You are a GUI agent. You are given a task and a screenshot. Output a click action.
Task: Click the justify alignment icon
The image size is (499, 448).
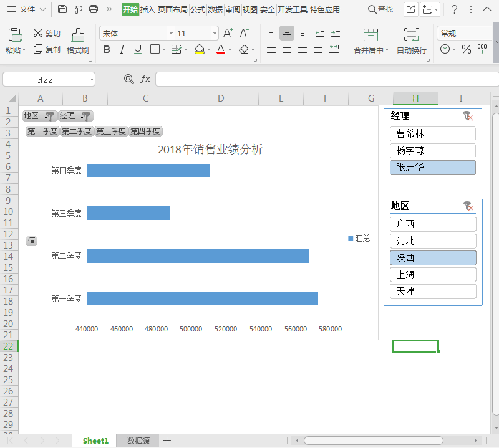click(318, 49)
